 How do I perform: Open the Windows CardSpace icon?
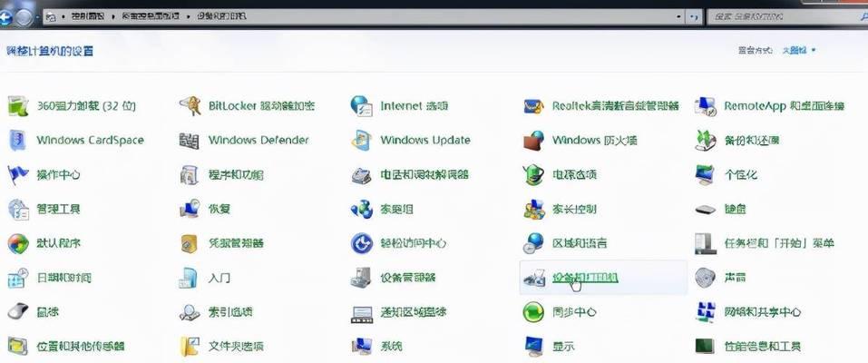pyautogui.click(x=18, y=140)
